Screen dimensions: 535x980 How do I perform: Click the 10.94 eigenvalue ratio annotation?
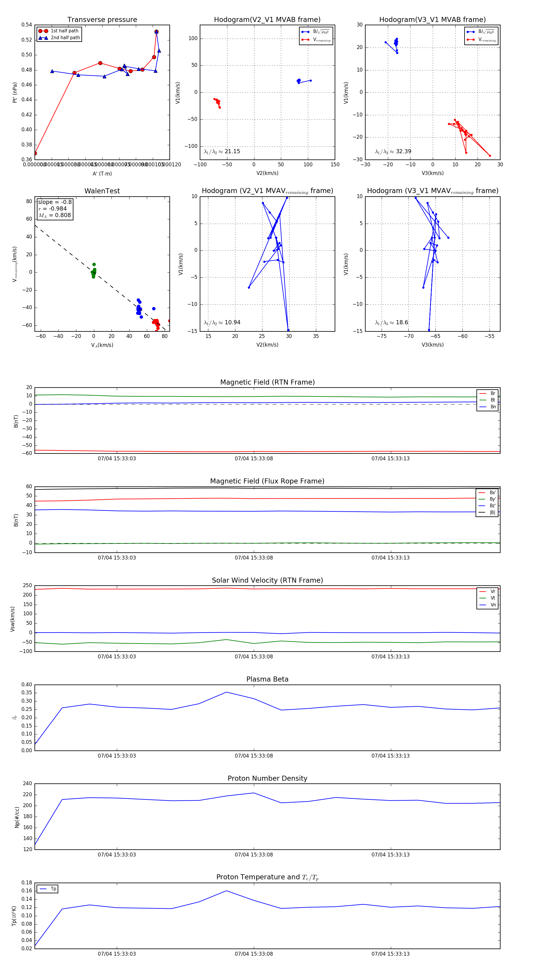pos(222,323)
